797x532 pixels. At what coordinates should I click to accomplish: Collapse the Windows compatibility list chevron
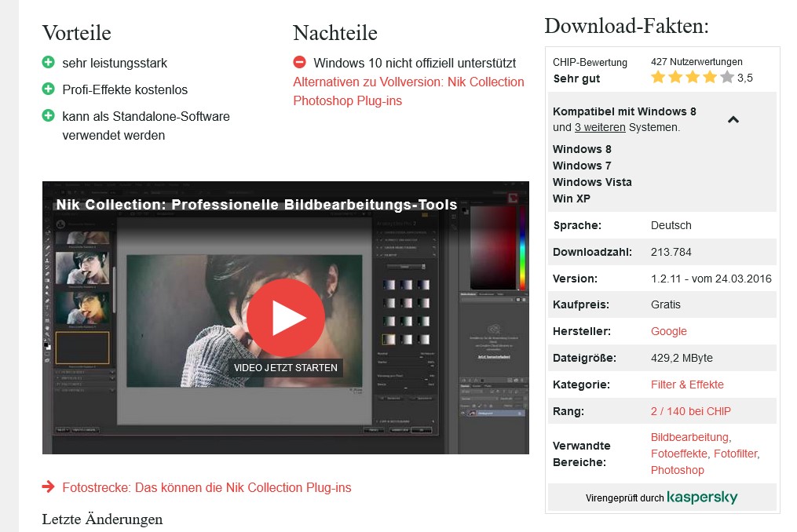[x=733, y=119]
